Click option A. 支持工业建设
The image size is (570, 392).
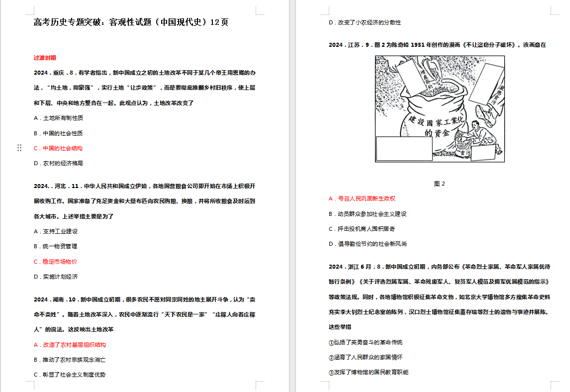coord(56,231)
